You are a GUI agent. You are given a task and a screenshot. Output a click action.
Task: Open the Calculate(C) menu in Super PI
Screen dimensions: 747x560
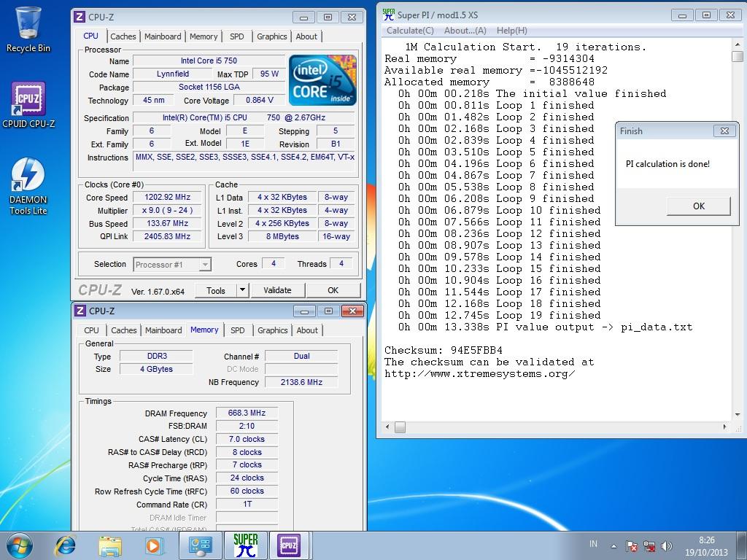410,31
